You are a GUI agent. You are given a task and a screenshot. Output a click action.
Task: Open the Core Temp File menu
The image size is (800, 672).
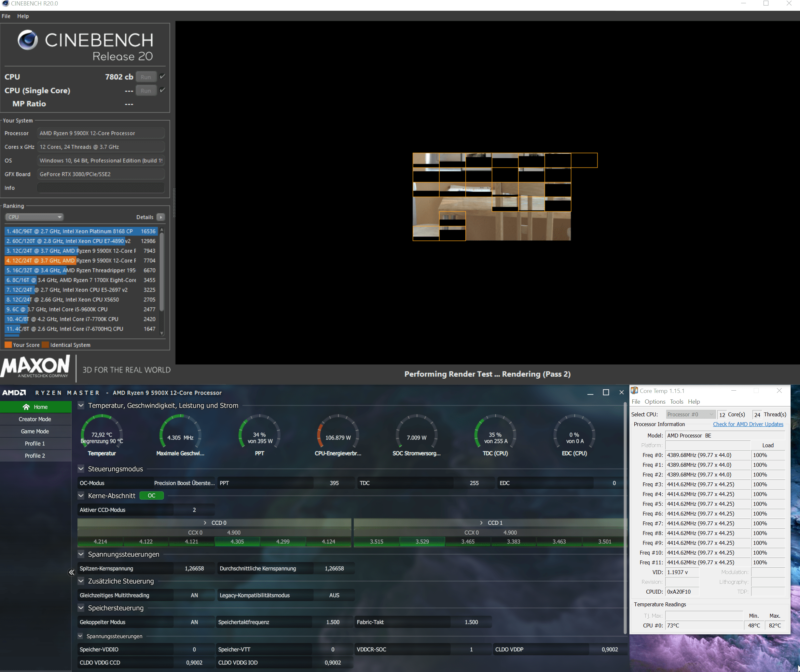click(x=636, y=401)
